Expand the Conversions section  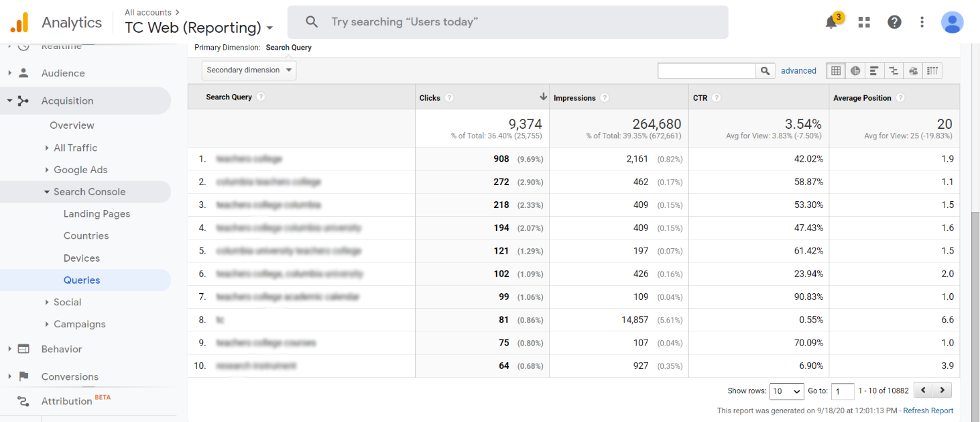[9, 376]
